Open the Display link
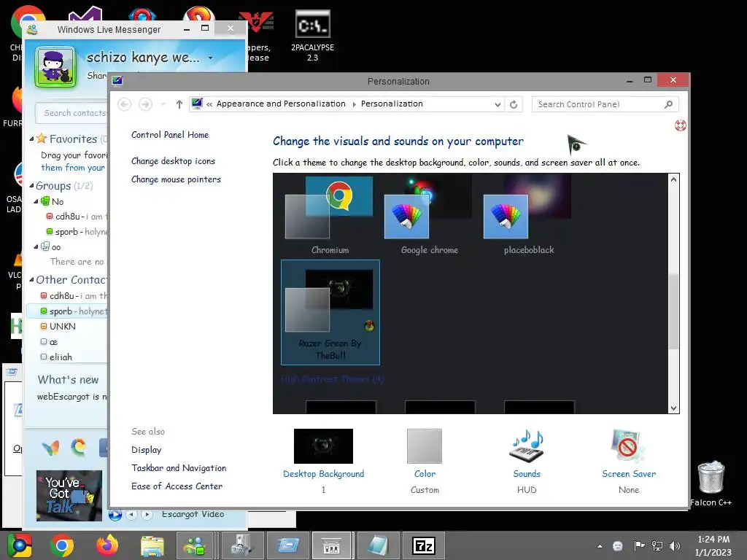 click(x=146, y=449)
